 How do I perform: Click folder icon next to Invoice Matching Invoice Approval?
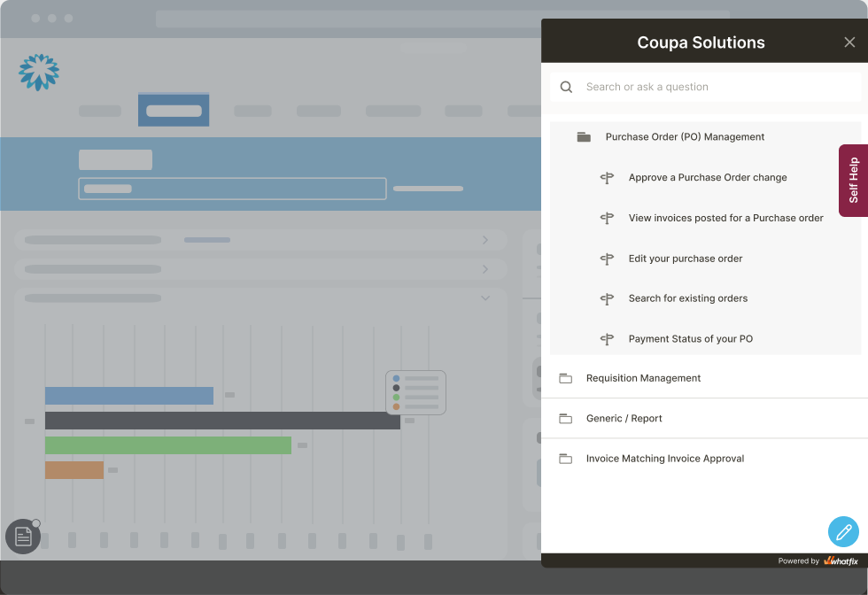click(565, 459)
